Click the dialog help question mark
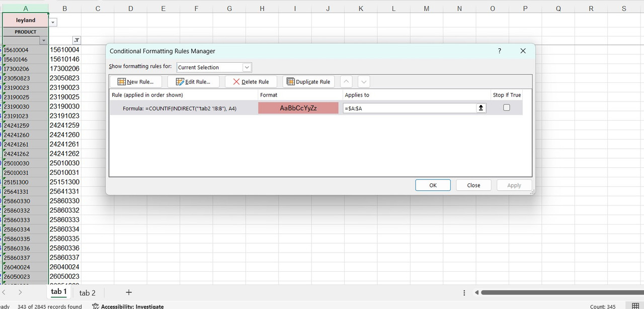The image size is (644, 309). click(x=500, y=51)
